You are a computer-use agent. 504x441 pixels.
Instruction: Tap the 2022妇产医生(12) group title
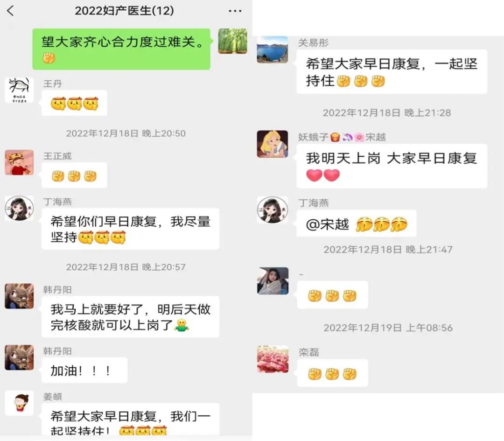point(124,11)
